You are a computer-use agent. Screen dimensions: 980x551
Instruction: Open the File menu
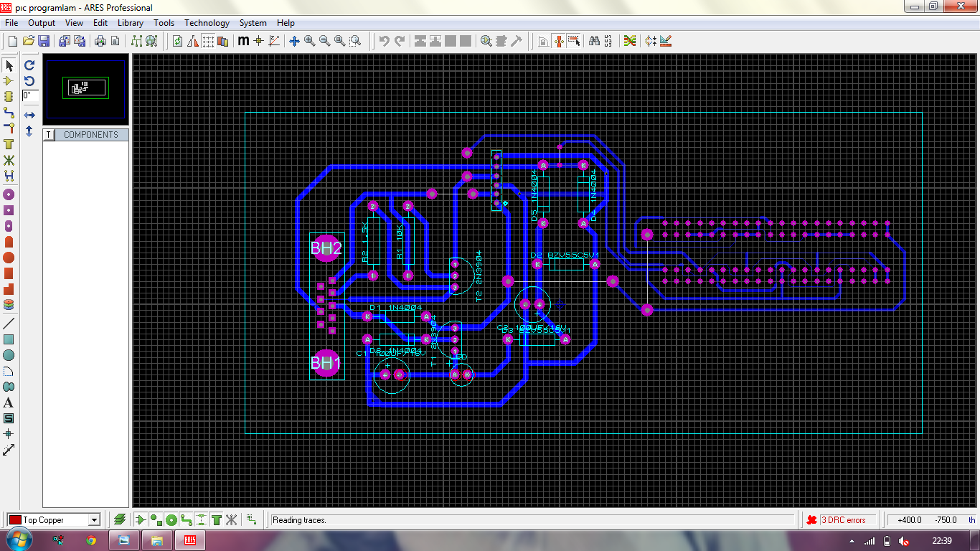(x=11, y=23)
